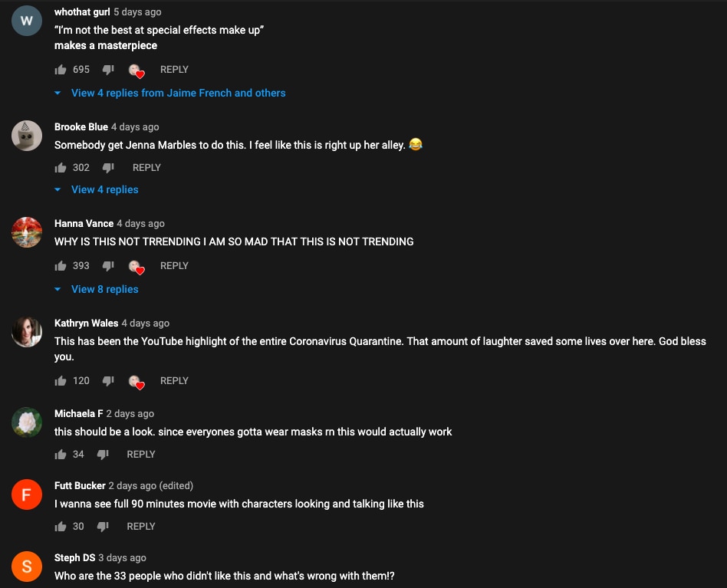
Task: Thumbs down Michaela F's masks comment
Action: 103,455
